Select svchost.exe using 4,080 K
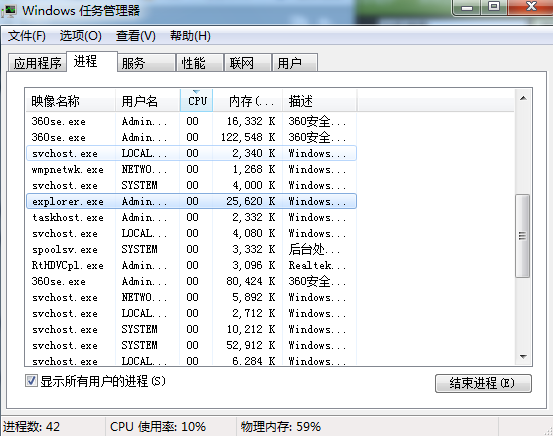 click(192, 233)
